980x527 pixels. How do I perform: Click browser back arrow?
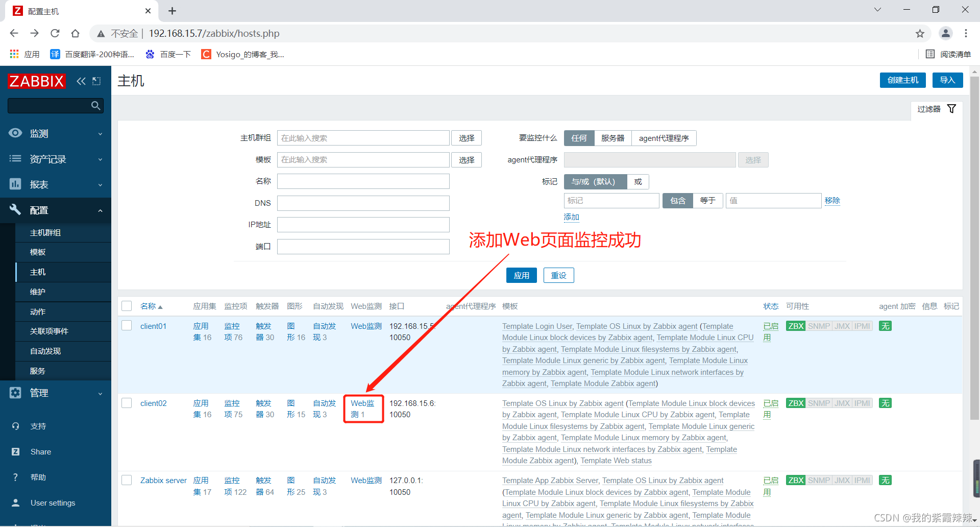click(14, 33)
